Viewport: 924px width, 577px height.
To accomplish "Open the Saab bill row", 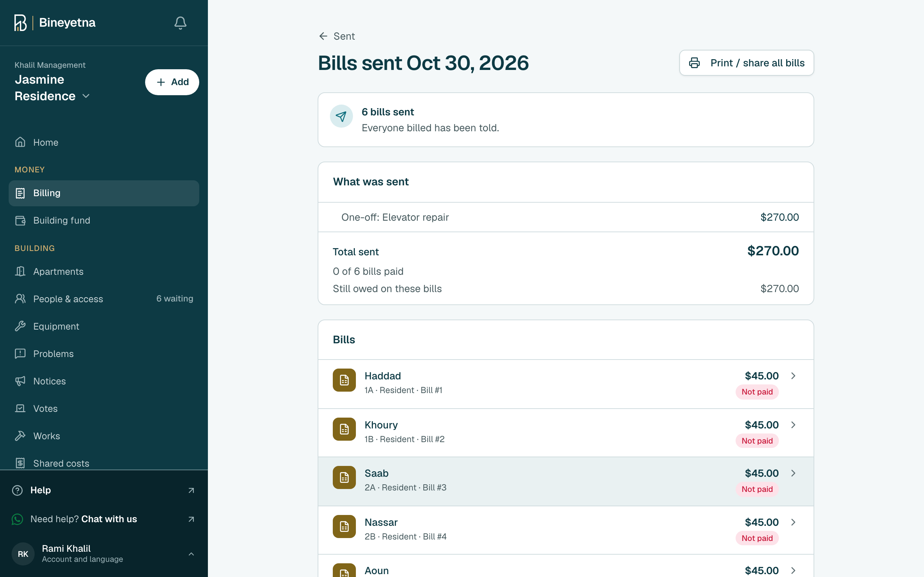I will [x=566, y=481].
